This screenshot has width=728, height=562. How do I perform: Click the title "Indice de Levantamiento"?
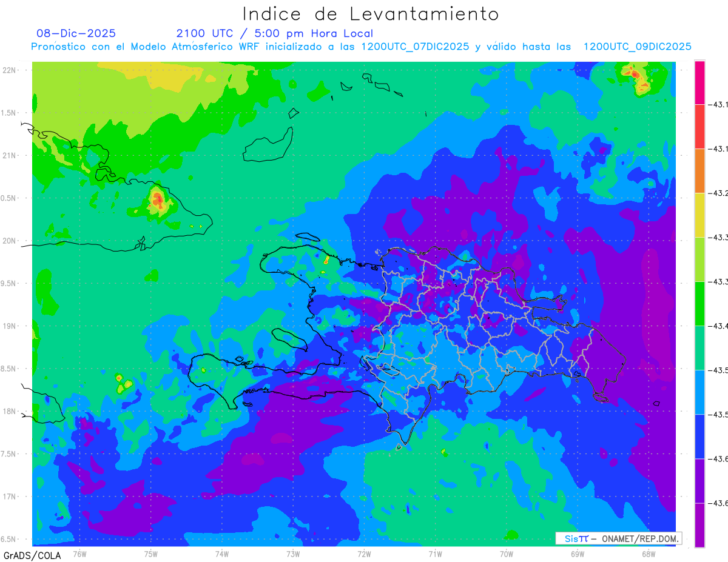tap(371, 14)
